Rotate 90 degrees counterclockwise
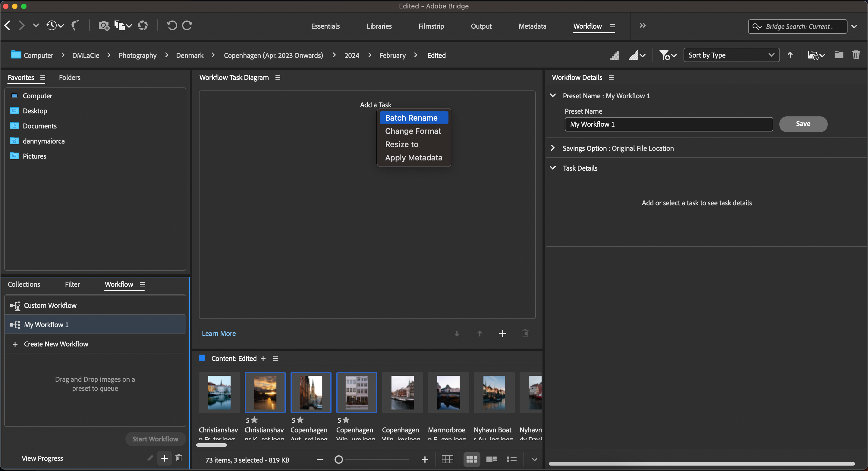This screenshot has width=868, height=471. click(x=171, y=26)
